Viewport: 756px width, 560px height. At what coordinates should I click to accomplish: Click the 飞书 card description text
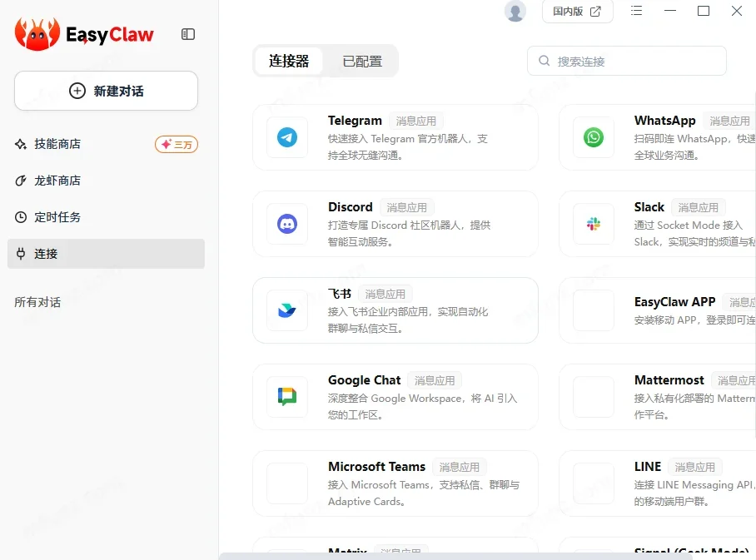point(408,320)
